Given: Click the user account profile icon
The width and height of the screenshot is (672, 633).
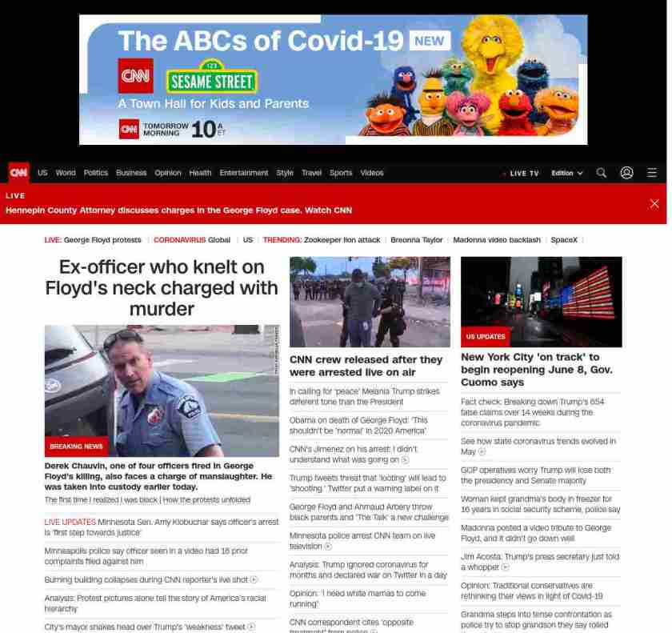Looking at the screenshot, I should pos(626,173).
